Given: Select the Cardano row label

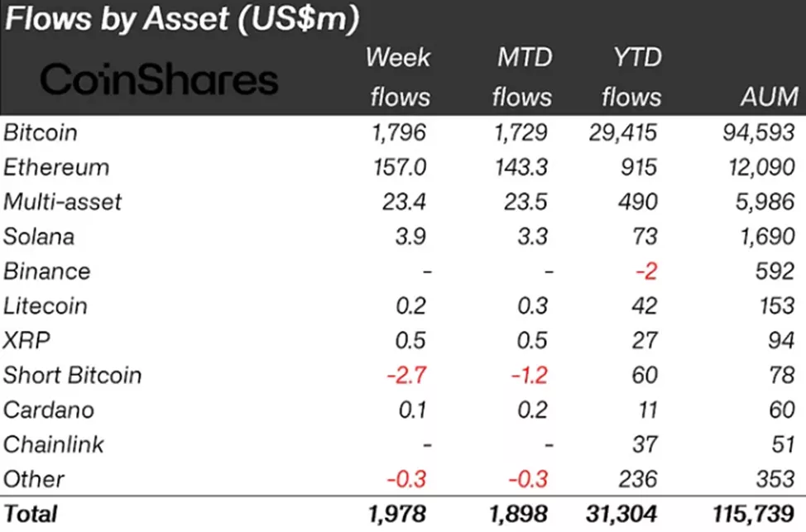Looking at the screenshot, I should pos(48,410).
